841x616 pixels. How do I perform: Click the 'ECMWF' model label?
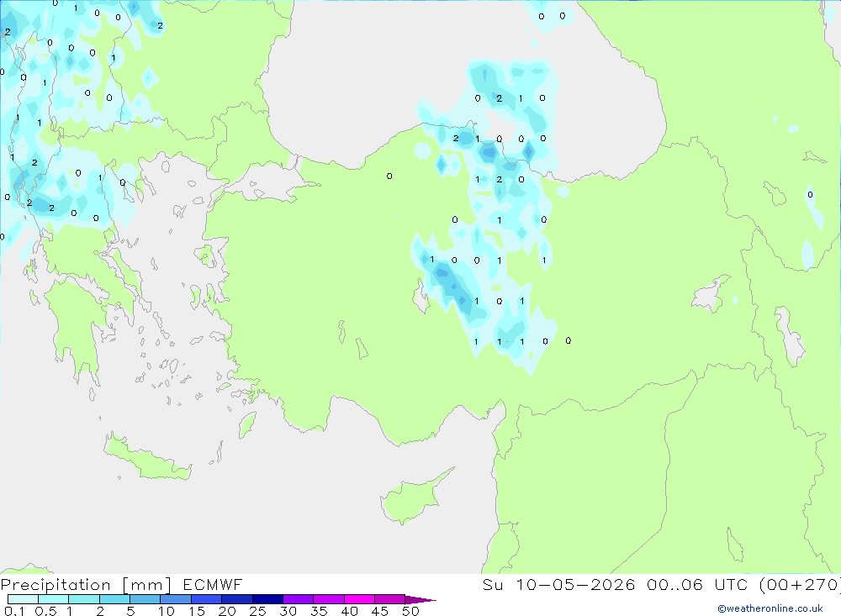(213, 585)
